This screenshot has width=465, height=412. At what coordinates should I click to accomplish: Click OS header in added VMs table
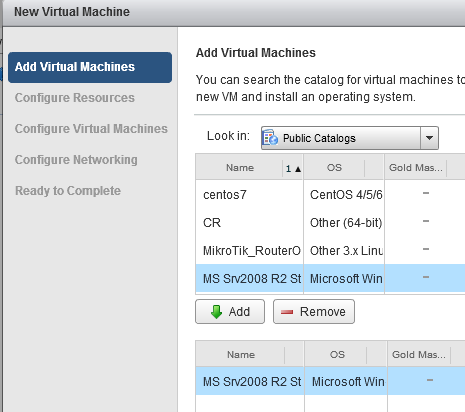coord(337,355)
